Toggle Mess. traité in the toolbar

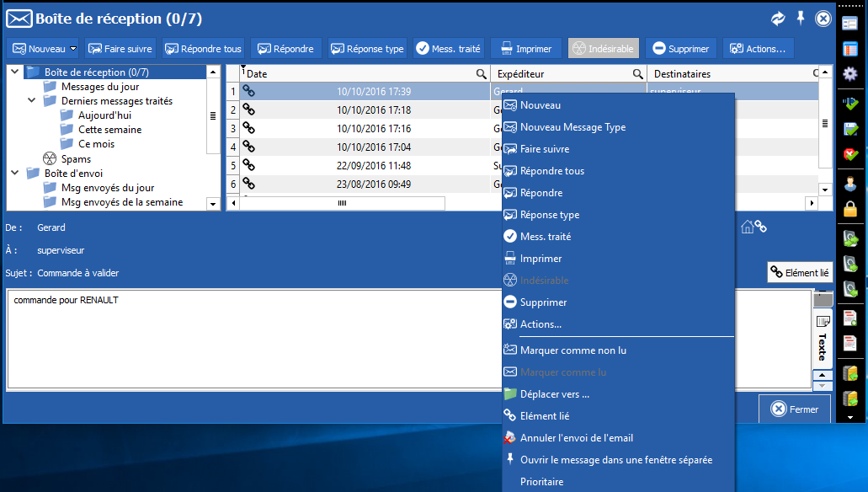(x=448, y=49)
